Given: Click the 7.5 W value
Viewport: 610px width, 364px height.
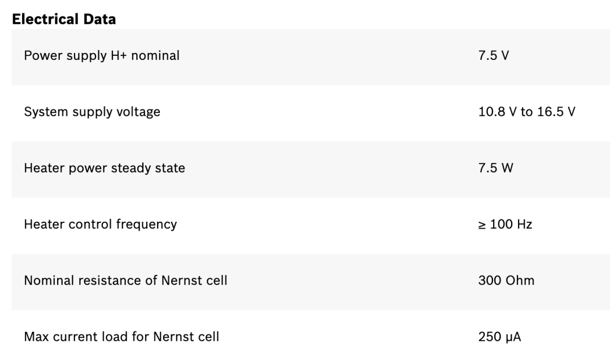Looking at the screenshot, I should point(496,168).
